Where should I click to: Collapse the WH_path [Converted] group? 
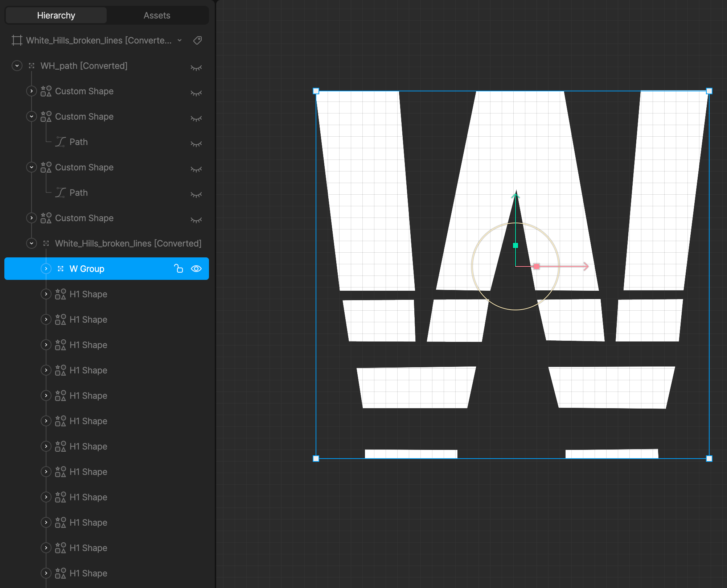(17, 66)
